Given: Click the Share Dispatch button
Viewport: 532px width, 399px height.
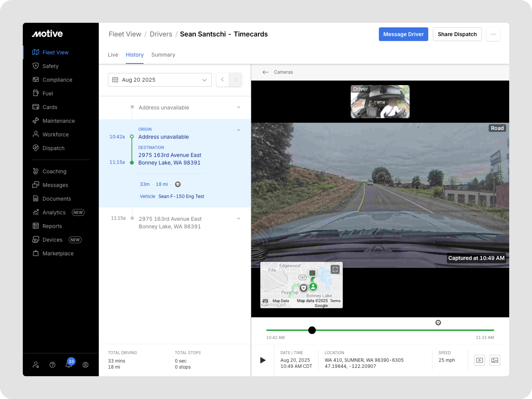Looking at the screenshot, I should coord(457,34).
